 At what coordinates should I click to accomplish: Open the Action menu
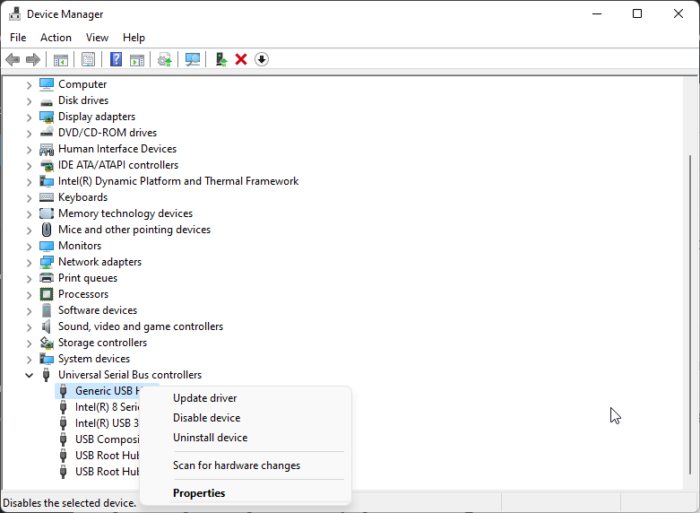[x=56, y=38]
